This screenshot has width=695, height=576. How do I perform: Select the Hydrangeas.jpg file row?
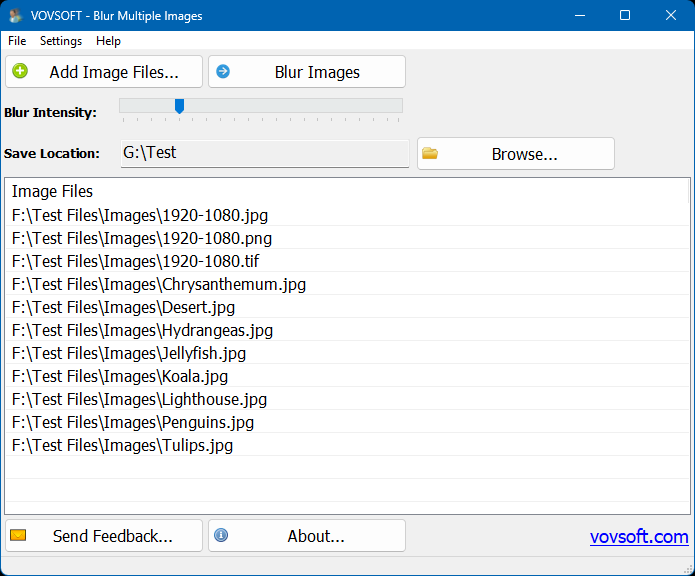(x=348, y=330)
